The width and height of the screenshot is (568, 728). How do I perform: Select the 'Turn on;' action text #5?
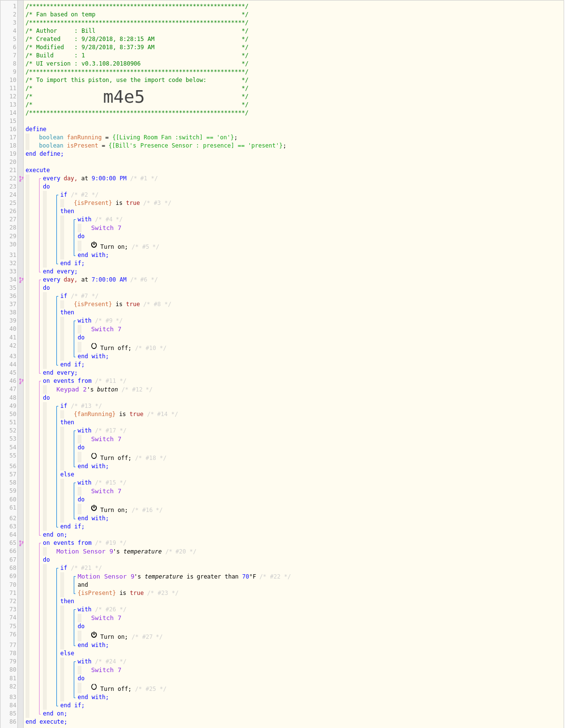click(x=114, y=247)
